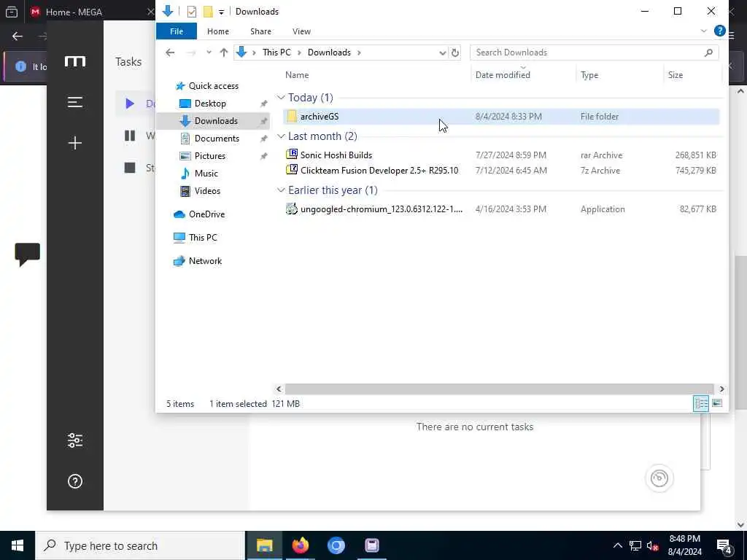The width and height of the screenshot is (747, 560).
Task: Open Explorer help question mark
Action: pyautogui.click(x=719, y=31)
